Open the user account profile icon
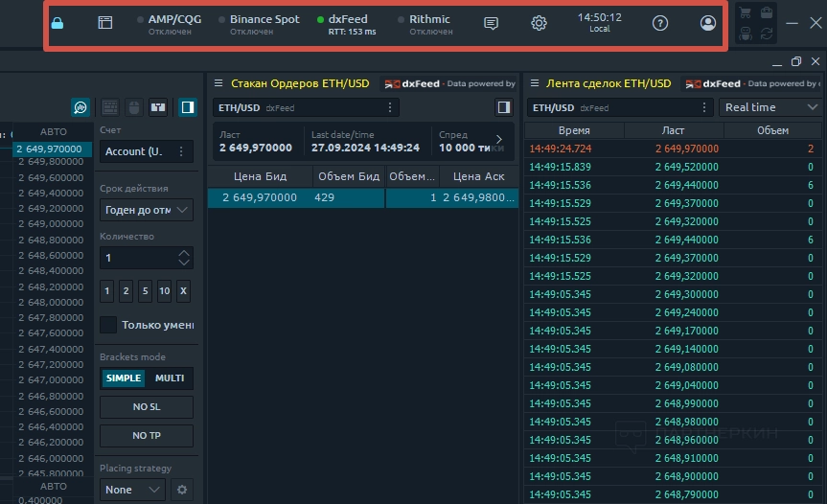This screenshot has width=827, height=504. [x=707, y=24]
